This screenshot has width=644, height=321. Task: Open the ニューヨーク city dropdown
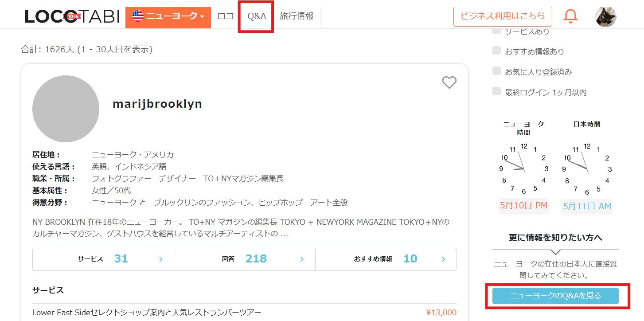tap(168, 17)
